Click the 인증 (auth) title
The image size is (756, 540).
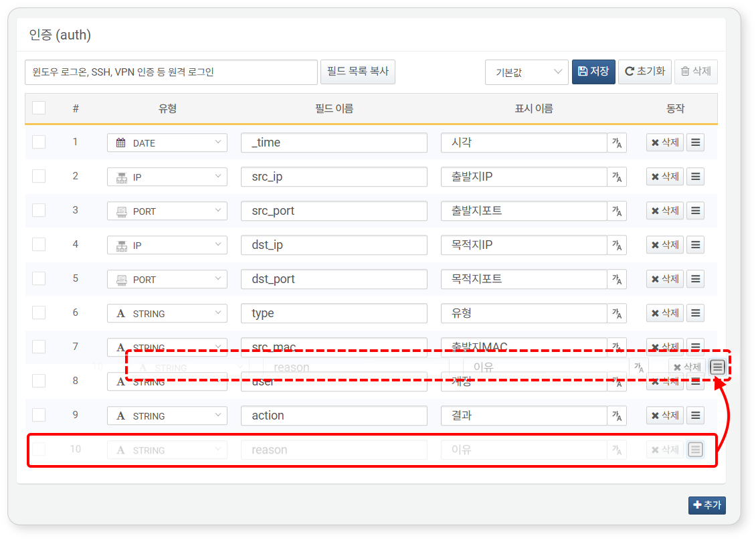60,35
